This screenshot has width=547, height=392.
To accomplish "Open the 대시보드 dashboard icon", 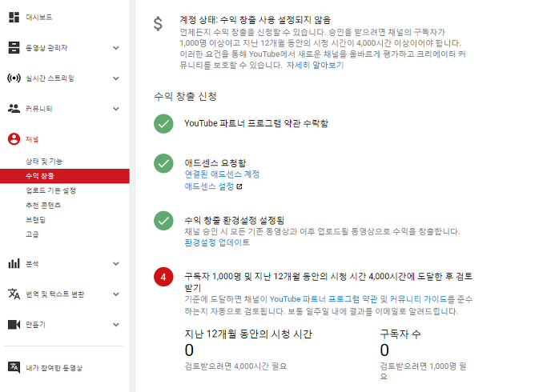I will [x=14, y=17].
